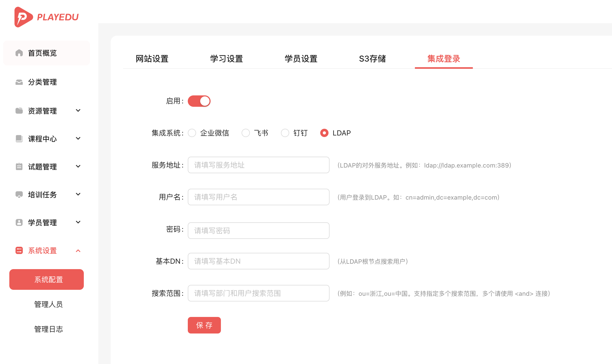Expand the 资源管理 menu chevron
The height and width of the screenshot is (364, 612).
[78, 111]
